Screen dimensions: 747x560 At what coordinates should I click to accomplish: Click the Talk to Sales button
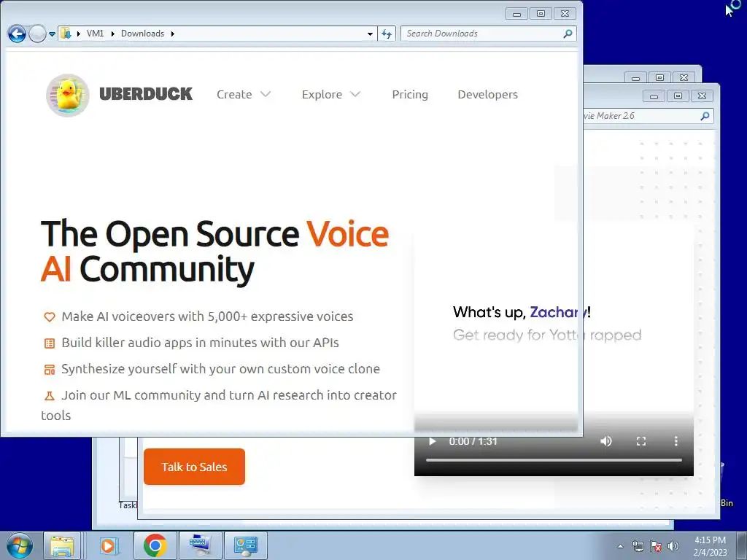coord(194,467)
